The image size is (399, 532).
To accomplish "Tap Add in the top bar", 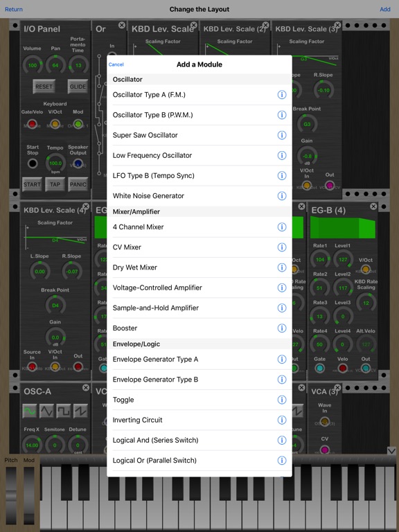I will 384,9.
